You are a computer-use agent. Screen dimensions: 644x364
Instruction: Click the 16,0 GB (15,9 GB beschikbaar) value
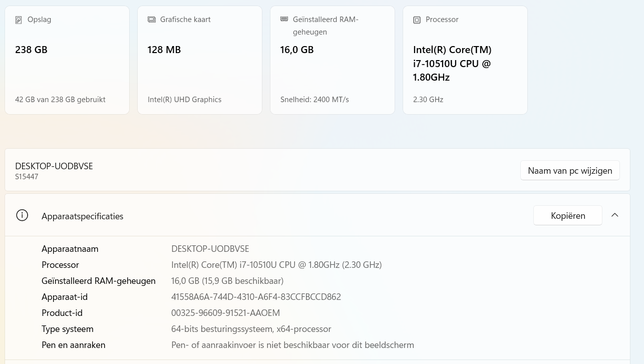click(x=227, y=281)
